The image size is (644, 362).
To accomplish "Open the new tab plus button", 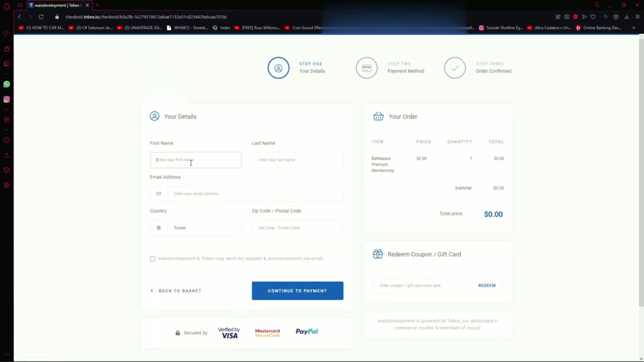I will pos(97,5).
